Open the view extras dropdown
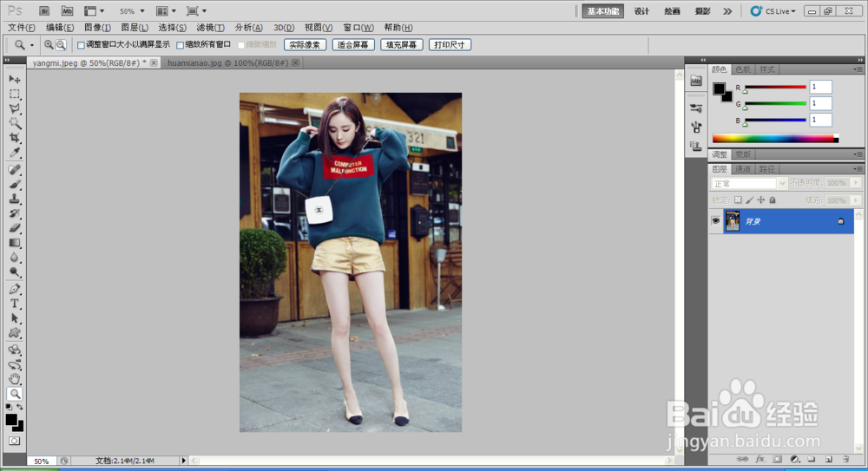The height and width of the screenshot is (471, 868). 94,11
